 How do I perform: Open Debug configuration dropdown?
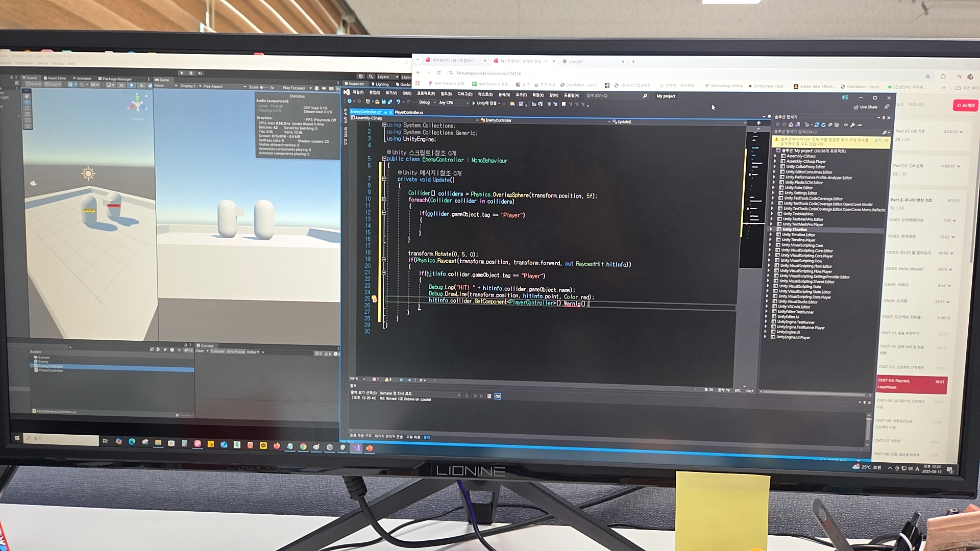point(427,103)
